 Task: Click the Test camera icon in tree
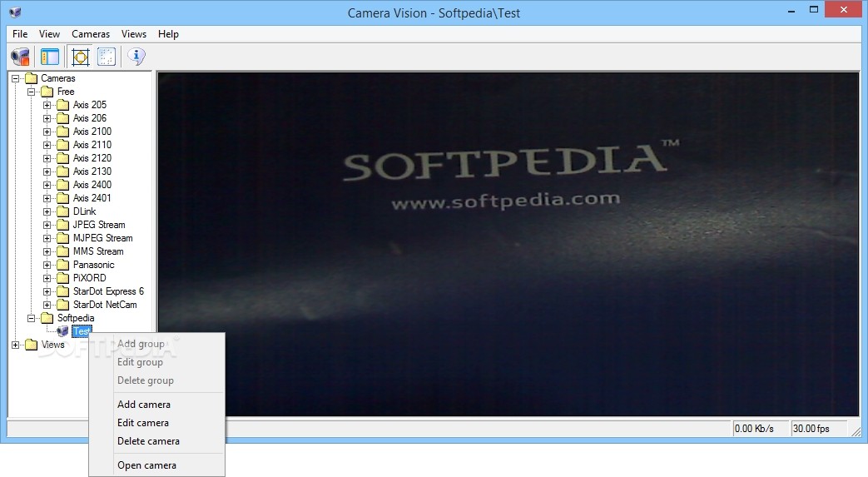pos(62,331)
